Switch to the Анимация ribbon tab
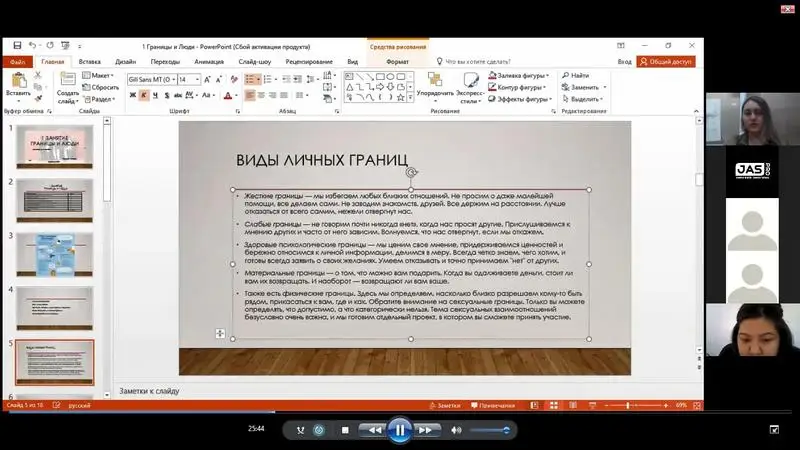The width and height of the screenshot is (800, 450). [209, 61]
